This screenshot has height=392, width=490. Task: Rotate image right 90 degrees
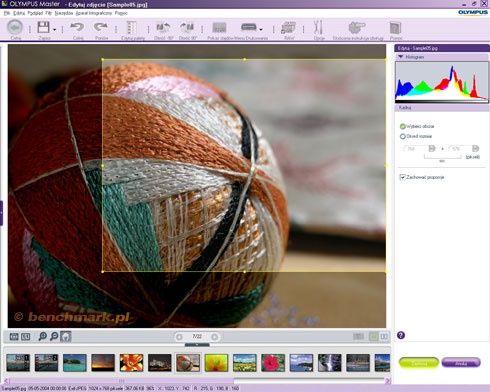point(187,28)
